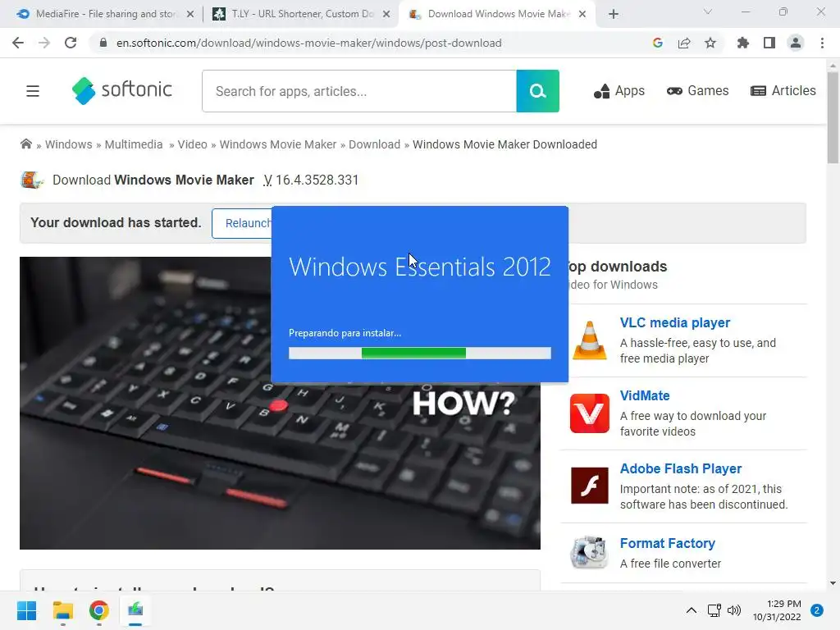Click the address bar lock icon
The width and height of the screenshot is (840, 630).
103,43
